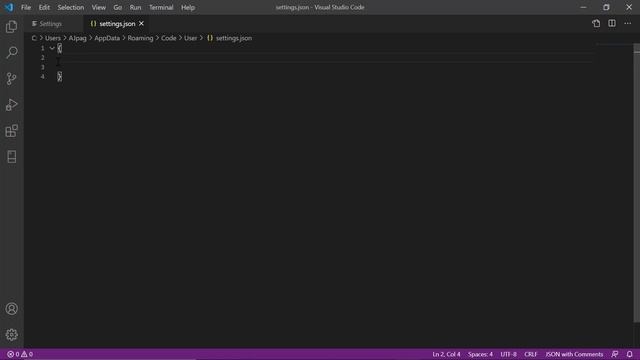Restore down the VS Code window

(606, 7)
